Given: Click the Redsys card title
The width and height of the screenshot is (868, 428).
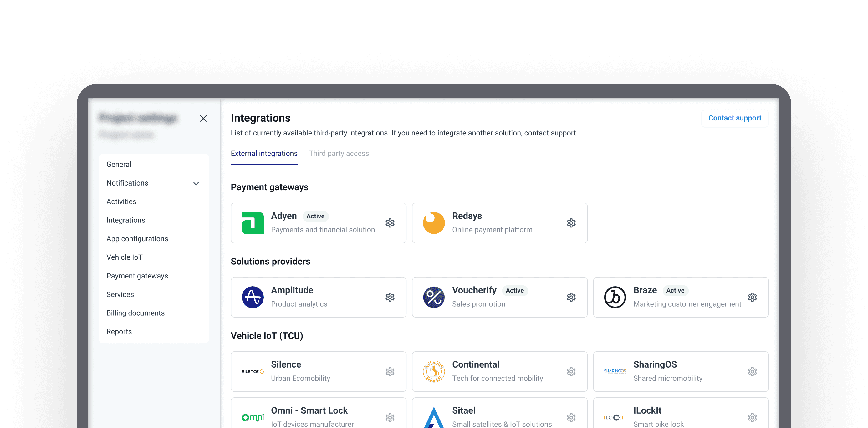Looking at the screenshot, I should point(467,216).
